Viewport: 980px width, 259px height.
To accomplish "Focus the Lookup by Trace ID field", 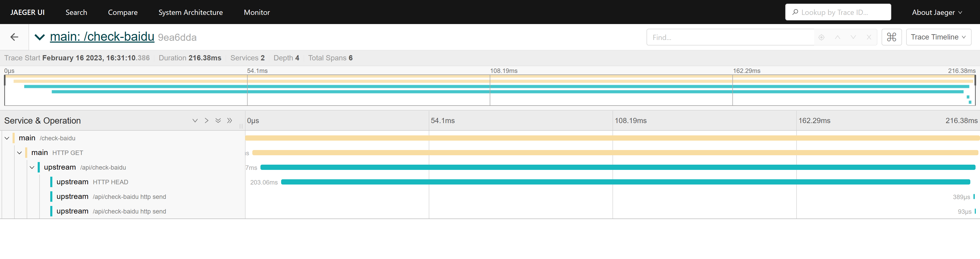I will tap(838, 12).
